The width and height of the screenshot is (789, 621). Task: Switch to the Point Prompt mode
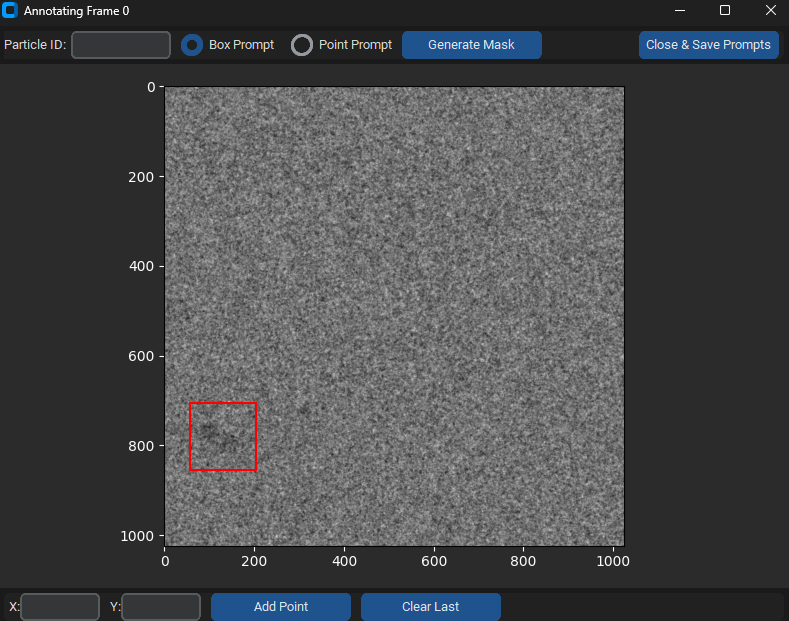click(302, 45)
